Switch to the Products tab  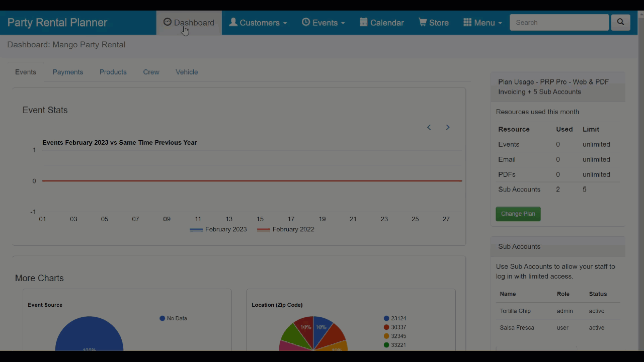pyautogui.click(x=113, y=72)
